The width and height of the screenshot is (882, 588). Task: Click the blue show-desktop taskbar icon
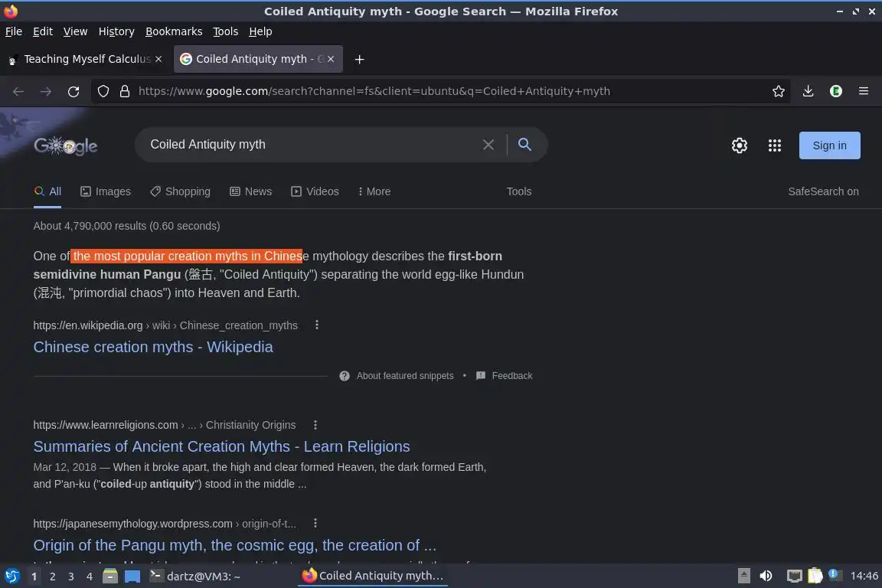tap(132, 577)
